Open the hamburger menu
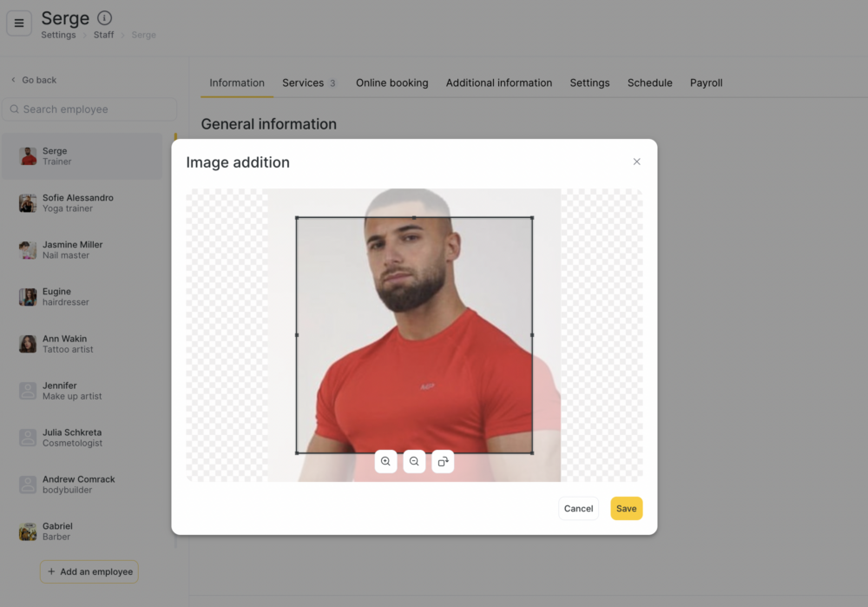868x607 pixels. coord(19,23)
